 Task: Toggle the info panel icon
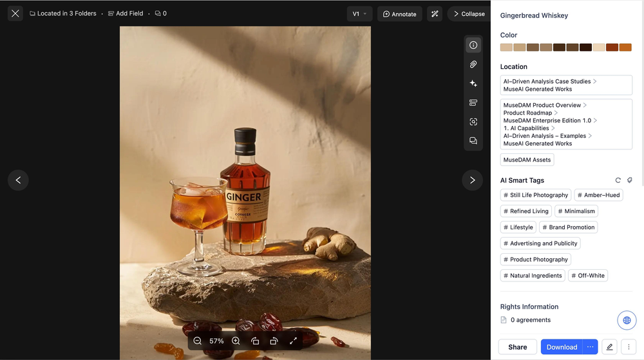click(473, 45)
